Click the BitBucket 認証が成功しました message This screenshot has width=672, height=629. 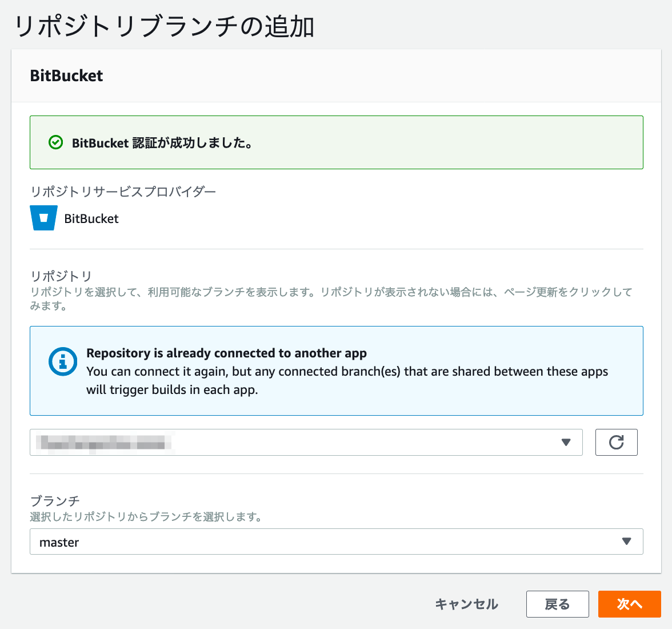pyautogui.click(x=162, y=143)
